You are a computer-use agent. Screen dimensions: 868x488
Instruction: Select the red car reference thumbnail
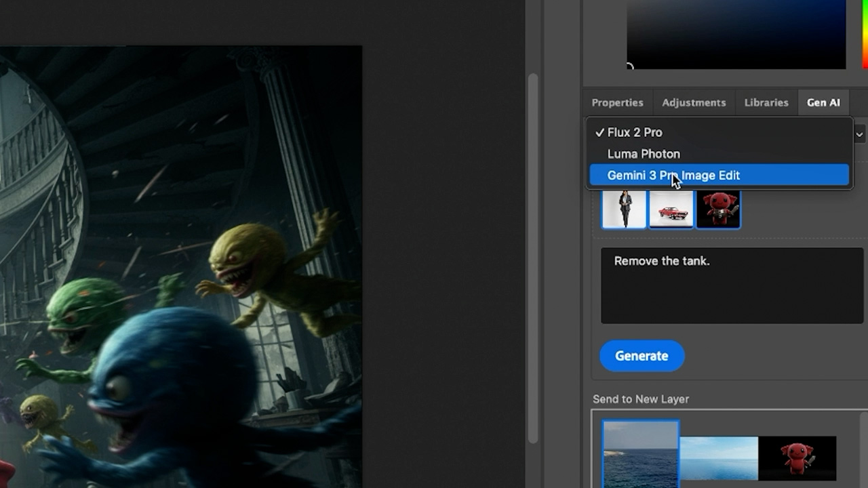click(671, 209)
